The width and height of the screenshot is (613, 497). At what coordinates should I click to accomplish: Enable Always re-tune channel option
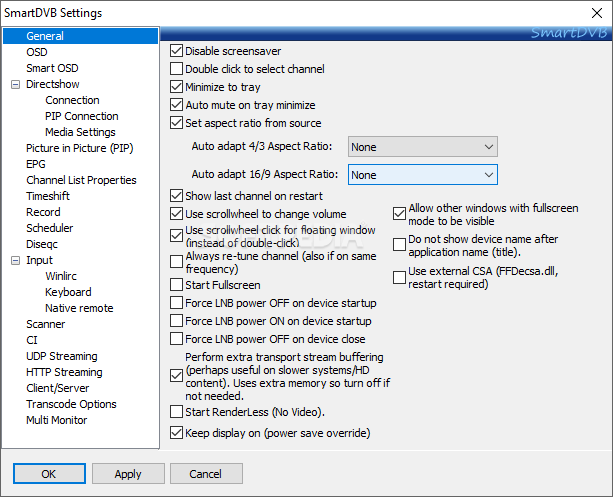(176, 262)
